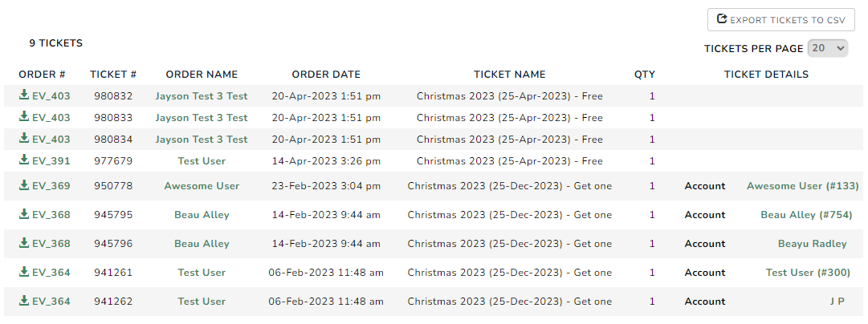Image resolution: width=868 pixels, height=324 pixels.
Task: Open Awesome User order name link
Action: pyautogui.click(x=202, y=186)
